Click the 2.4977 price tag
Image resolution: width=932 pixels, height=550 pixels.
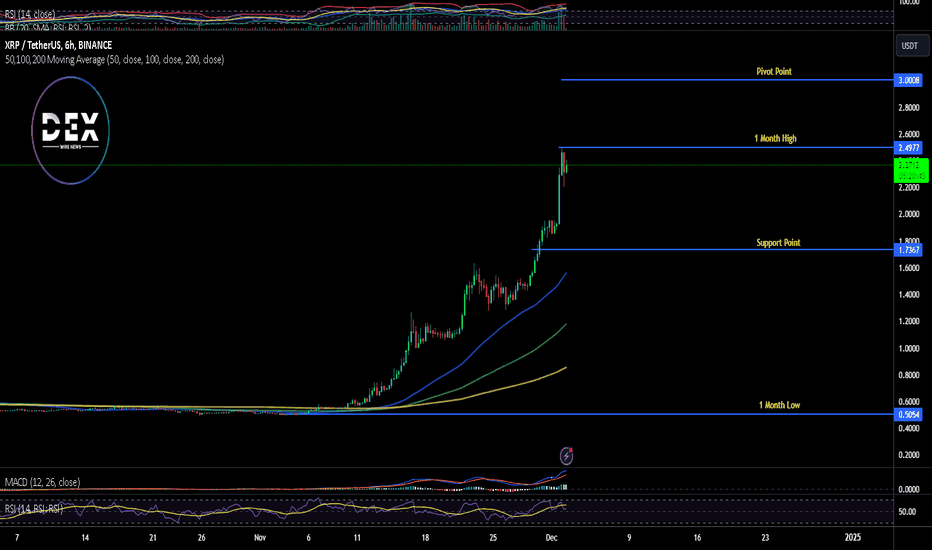pos(908,147)
